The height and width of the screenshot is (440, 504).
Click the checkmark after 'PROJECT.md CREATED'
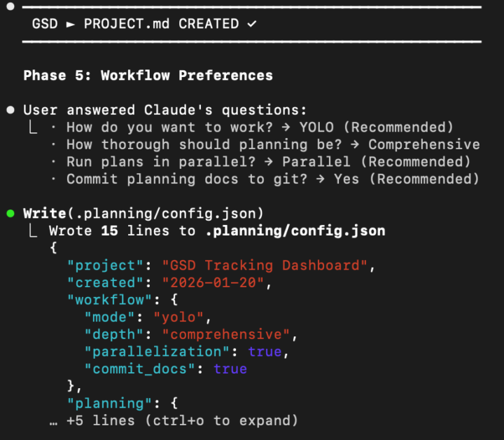tap(251, 24)
